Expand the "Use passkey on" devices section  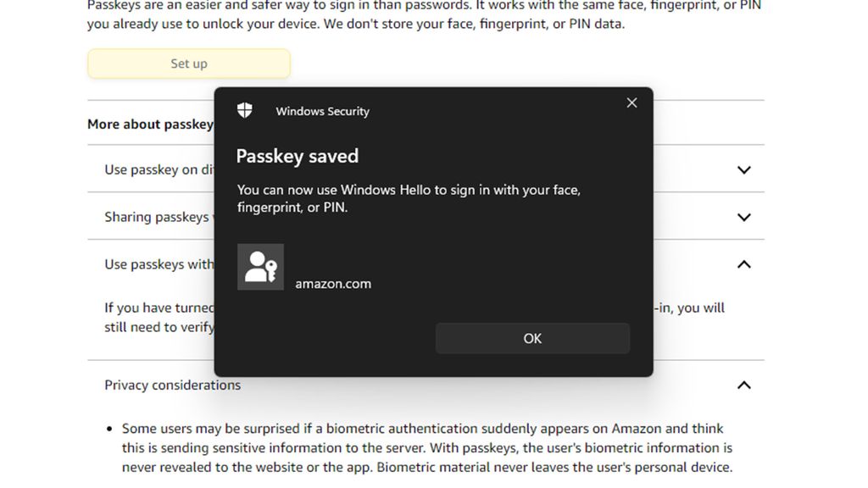click(x=743, y=169)
